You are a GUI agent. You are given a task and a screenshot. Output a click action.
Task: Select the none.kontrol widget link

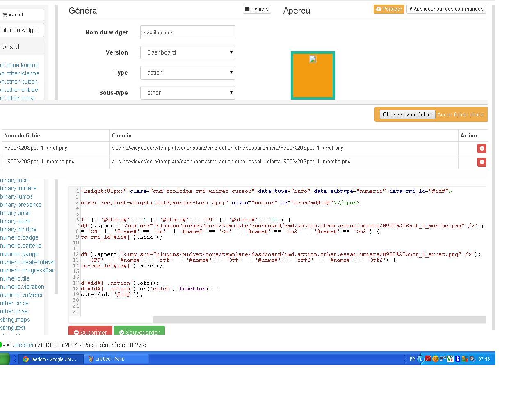[x=19, y=65]
